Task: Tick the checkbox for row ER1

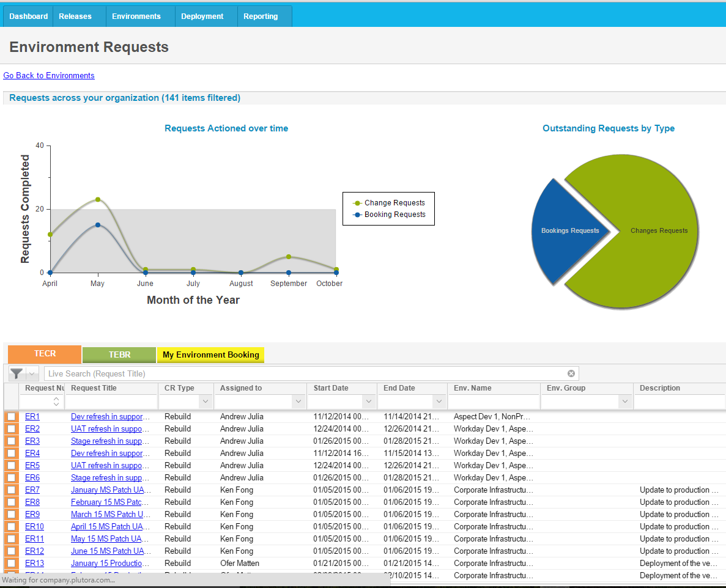Action: coord(12,416)
